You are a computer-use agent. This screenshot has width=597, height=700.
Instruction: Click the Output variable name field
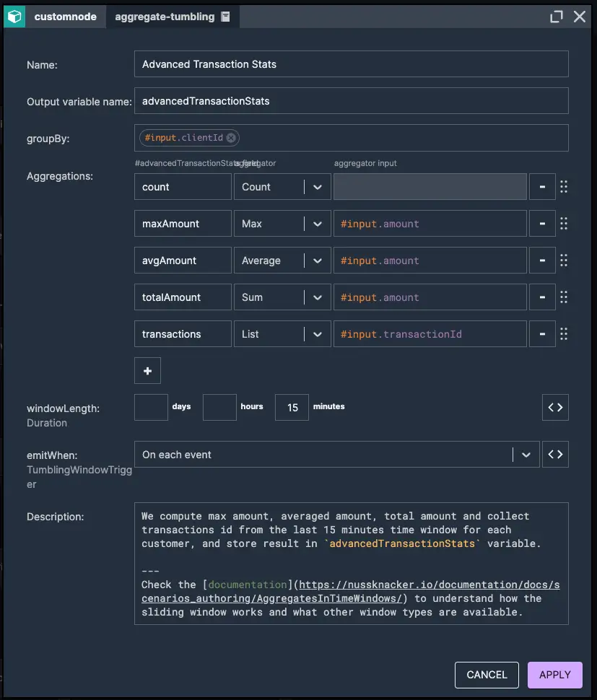[352, 101]
